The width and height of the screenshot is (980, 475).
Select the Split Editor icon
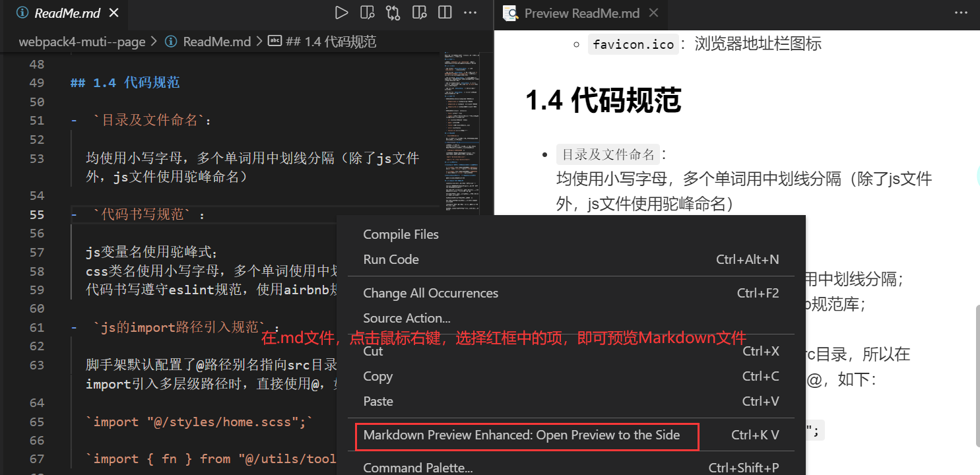[x=445, y=12]
